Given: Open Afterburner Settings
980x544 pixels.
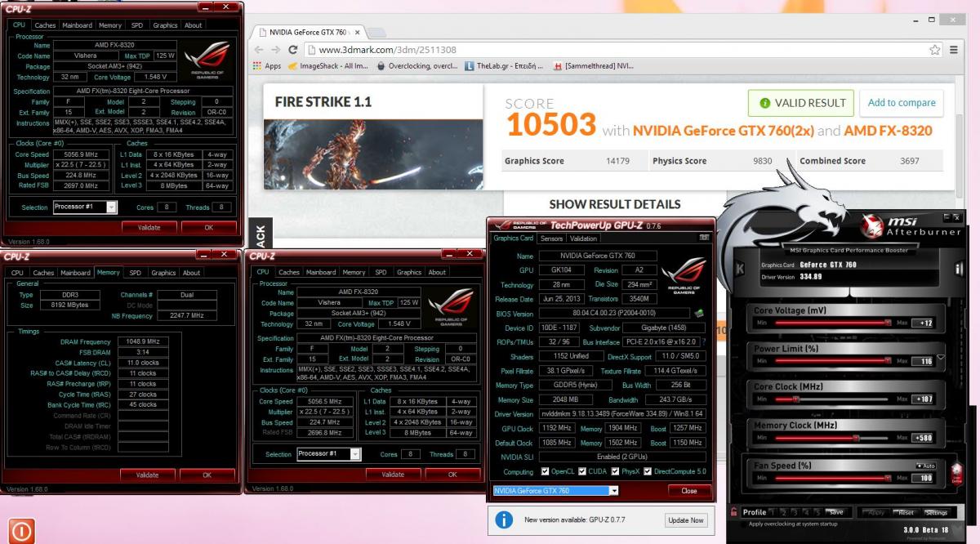Looking at the screenshot, I should pyautogui.click(x=936, y=512).
